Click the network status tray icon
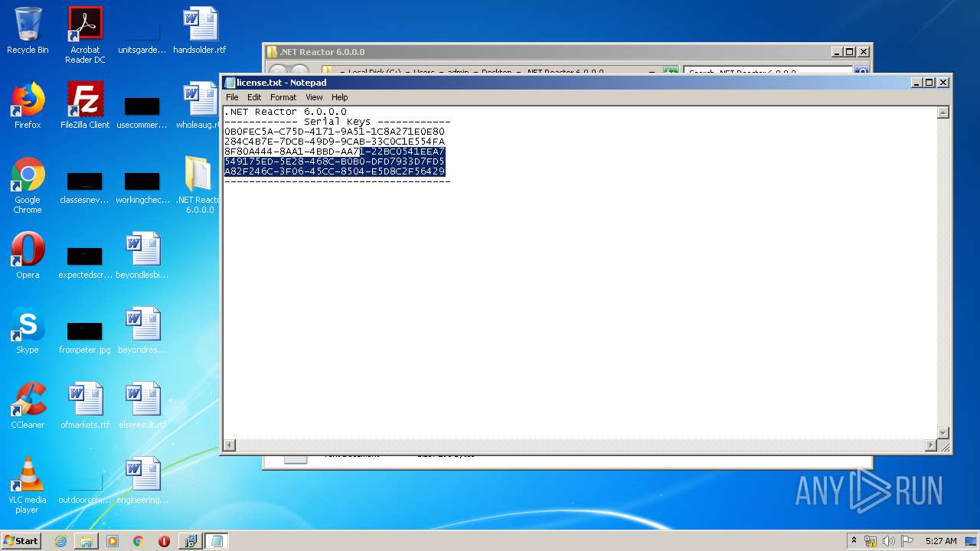This screenshot has height=551, width=980. coord(871,541)
